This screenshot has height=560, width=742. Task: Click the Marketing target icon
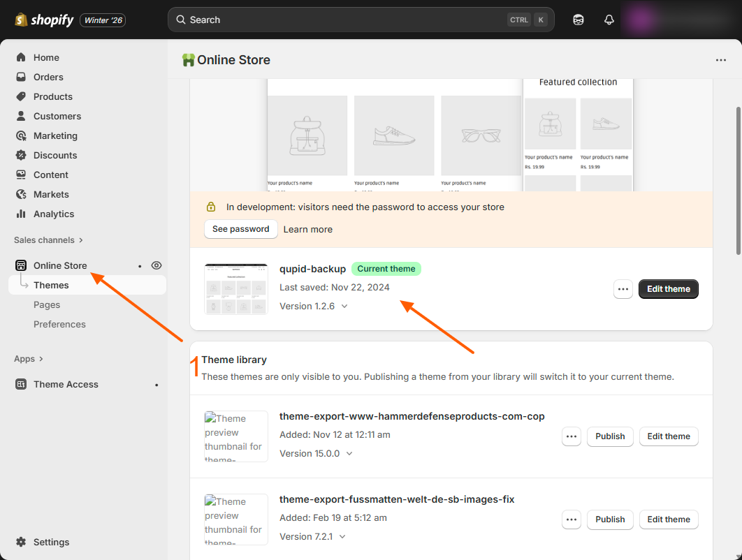tap(21, 135)
